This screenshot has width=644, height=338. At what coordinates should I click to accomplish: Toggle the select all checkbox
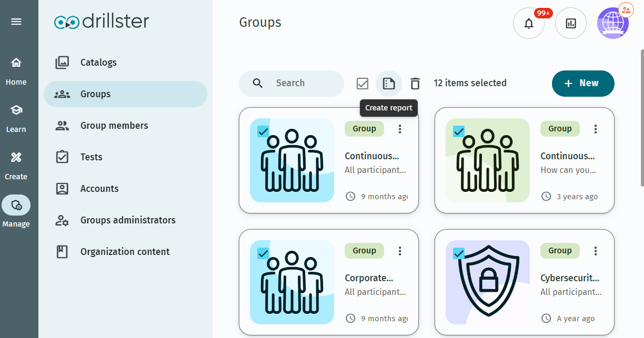363,83
